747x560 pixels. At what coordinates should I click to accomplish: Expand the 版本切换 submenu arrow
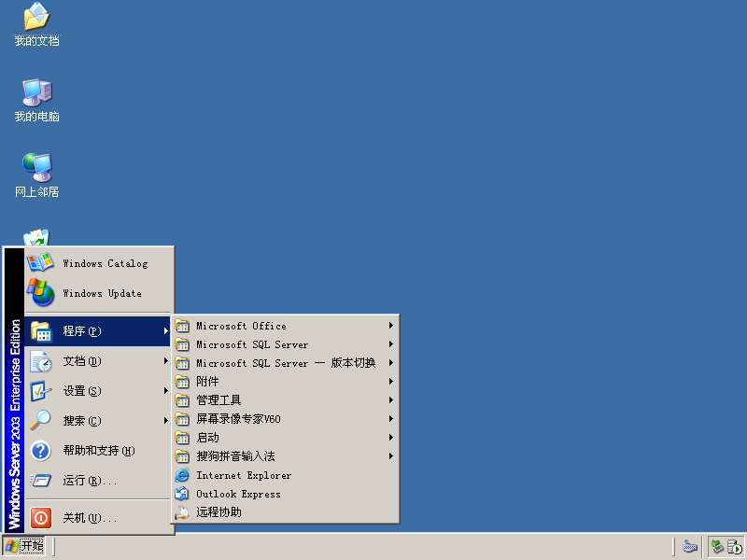coord(390,363)
